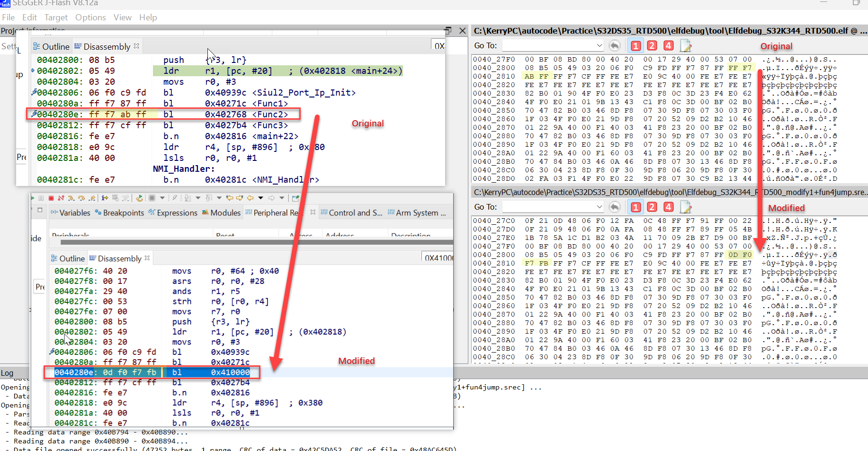868x451 pixels.
Task: Select the Step Into icon
Action: pos(71,198)
